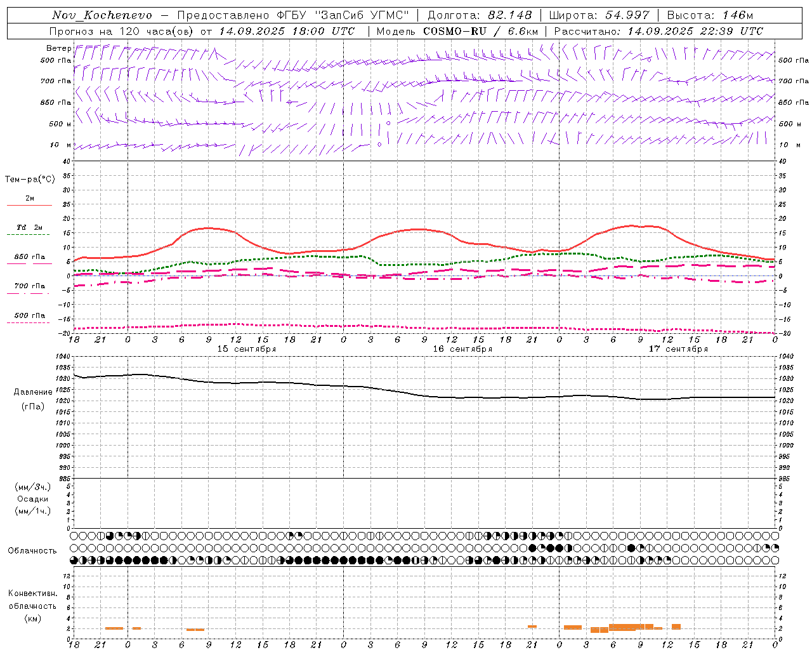Click the Td 2м dewpoint legend entry
812x650 pixels.
coord(29,227)
